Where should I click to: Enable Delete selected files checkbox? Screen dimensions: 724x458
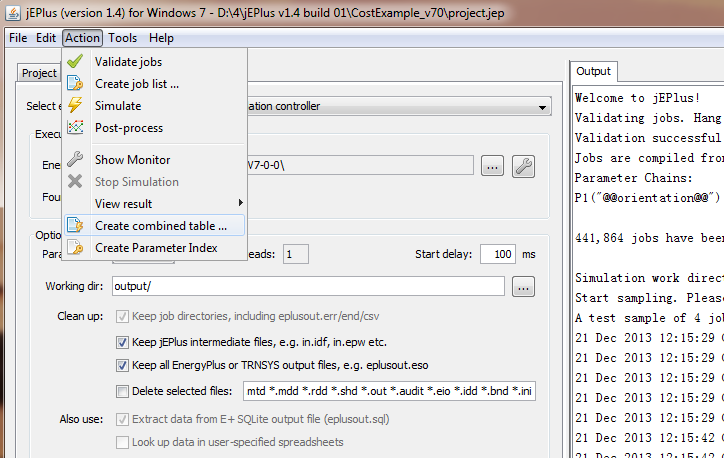122,391
